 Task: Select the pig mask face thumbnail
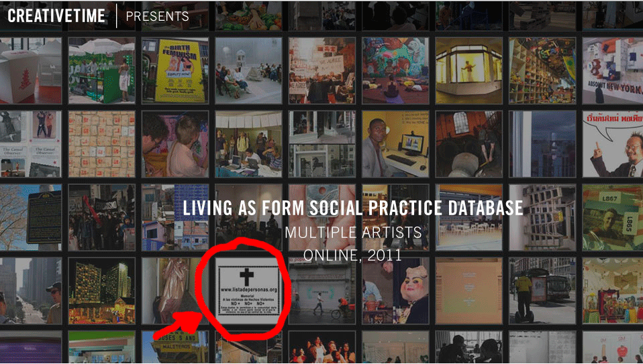coord(396,291)
